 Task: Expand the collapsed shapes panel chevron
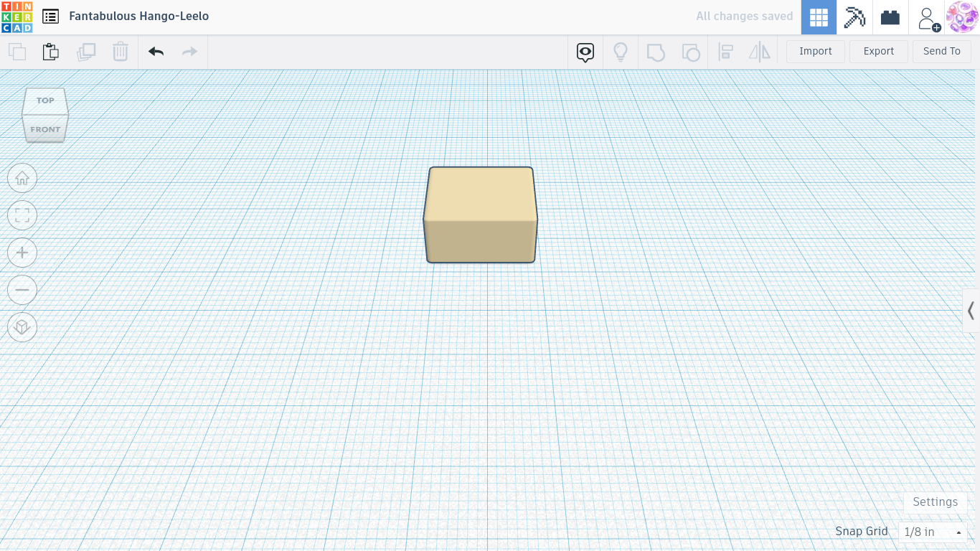pyautogui.click(x=971, y=311)
